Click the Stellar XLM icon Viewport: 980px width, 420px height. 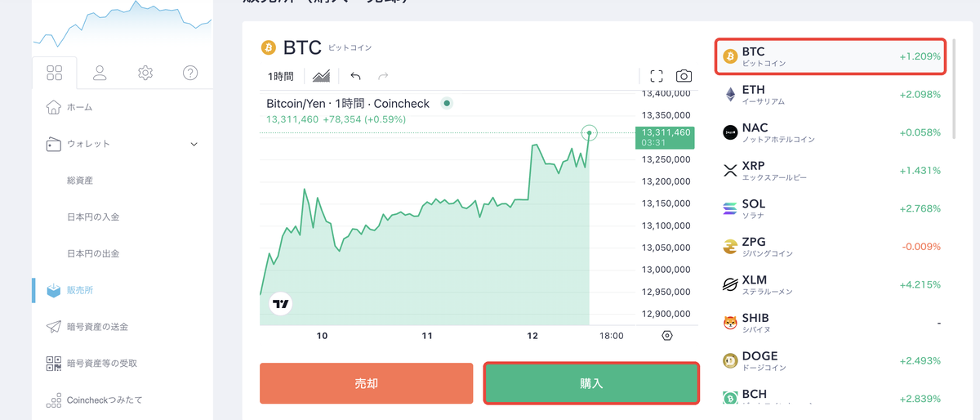(730, 284)
